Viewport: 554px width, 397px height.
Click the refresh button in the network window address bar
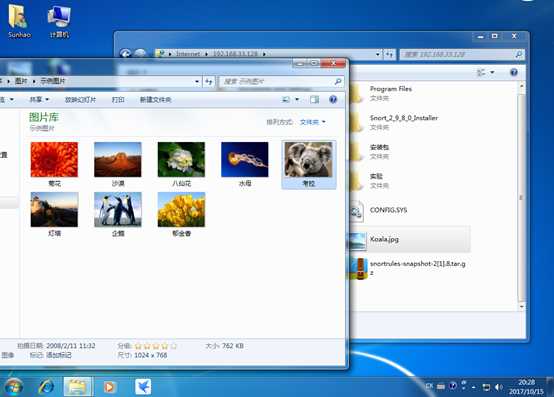(389, 54)
